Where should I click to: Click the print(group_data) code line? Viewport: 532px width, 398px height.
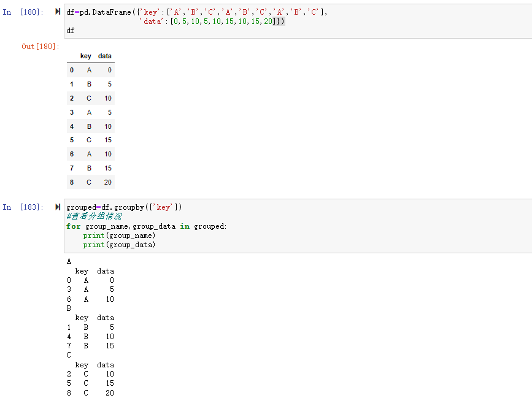pyautogui.click(x=119, y=245)
